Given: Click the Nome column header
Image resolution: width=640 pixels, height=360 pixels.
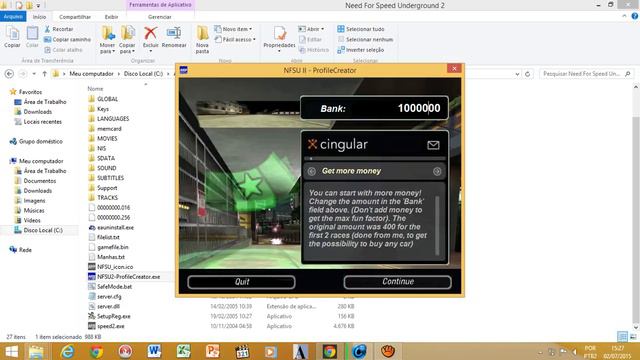Looking at the screenshot, I should (x=95, y=89).
